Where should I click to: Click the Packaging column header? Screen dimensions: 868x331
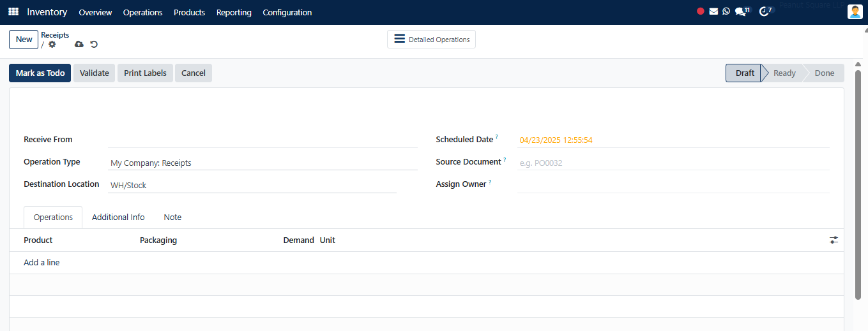pos(158,240)
